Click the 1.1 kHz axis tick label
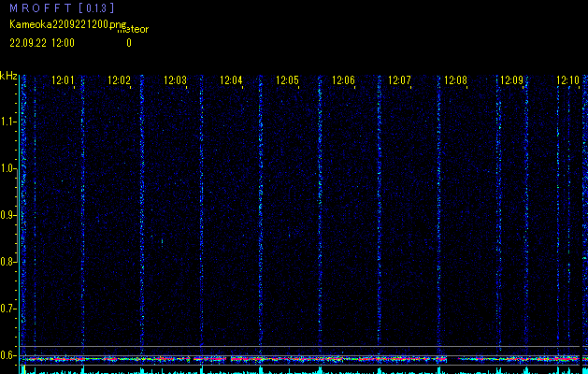The width and height of the screenshot is (588, 374). coord(7,122)
